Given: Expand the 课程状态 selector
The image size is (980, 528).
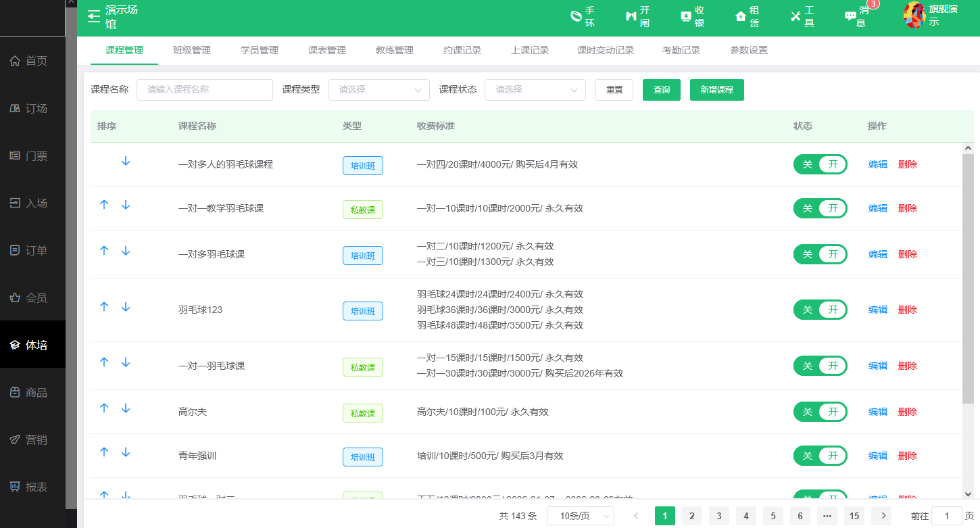Looking at the screenshot, I should (535, 89).
